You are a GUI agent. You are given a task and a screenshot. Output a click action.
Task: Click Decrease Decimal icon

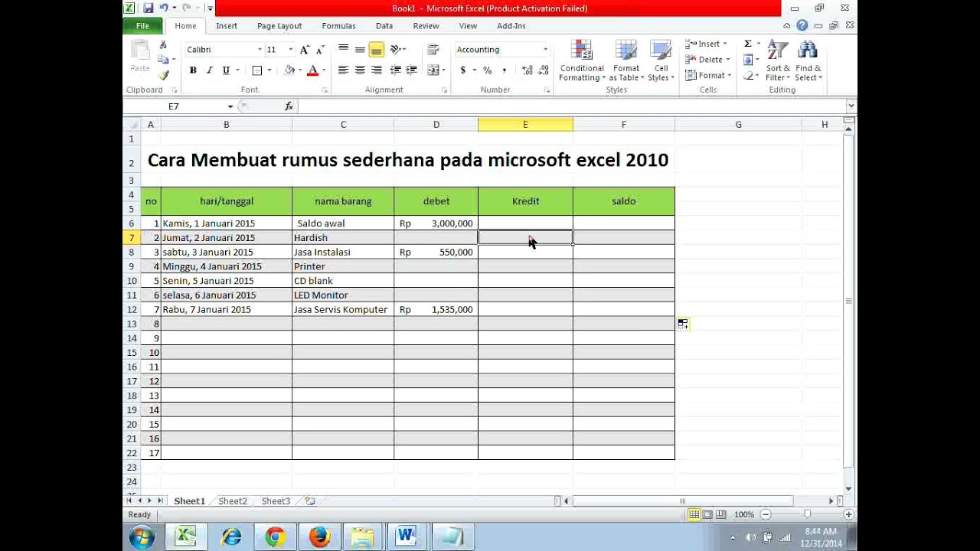544,70
